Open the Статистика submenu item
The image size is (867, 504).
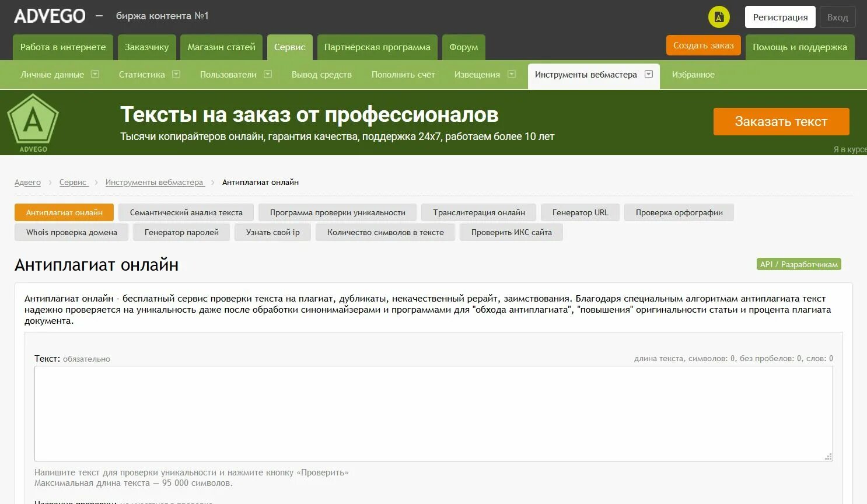(x=142, y=75)
